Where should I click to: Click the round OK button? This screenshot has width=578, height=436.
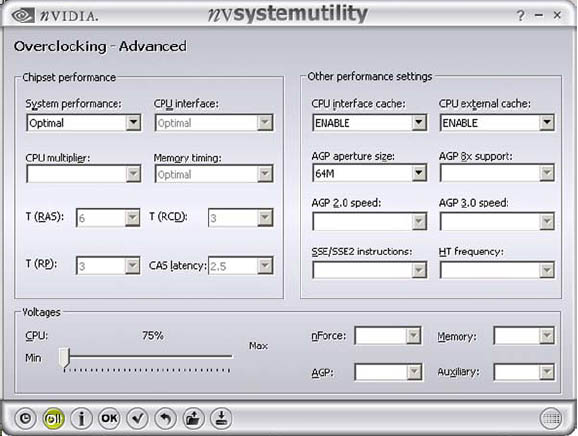point(109,418)
